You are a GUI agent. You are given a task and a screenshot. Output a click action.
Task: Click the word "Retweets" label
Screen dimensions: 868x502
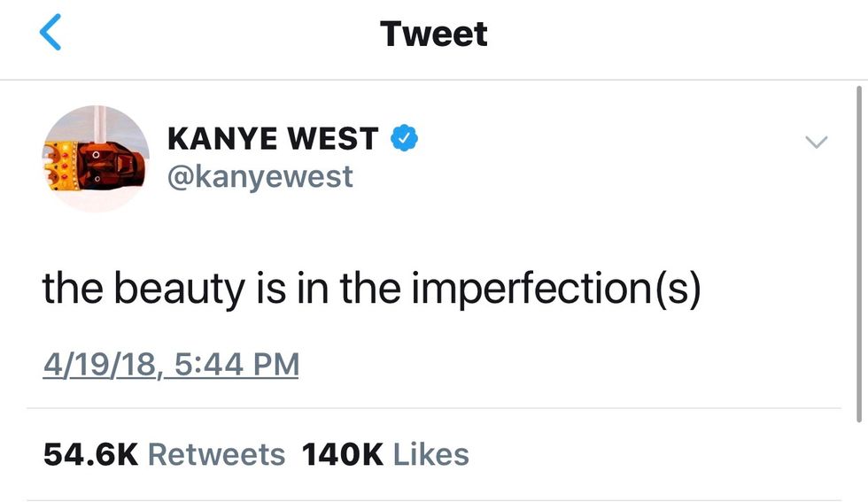[216, 454]
